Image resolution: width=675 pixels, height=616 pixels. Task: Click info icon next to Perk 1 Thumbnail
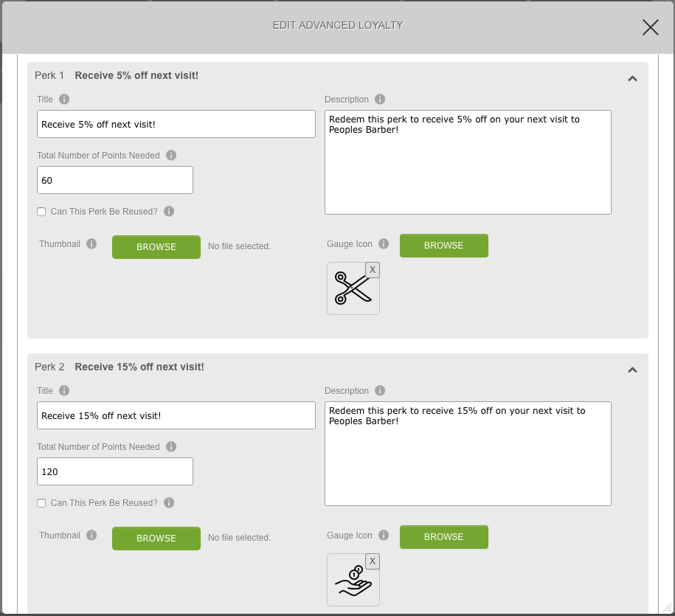(x=91, y=244)
